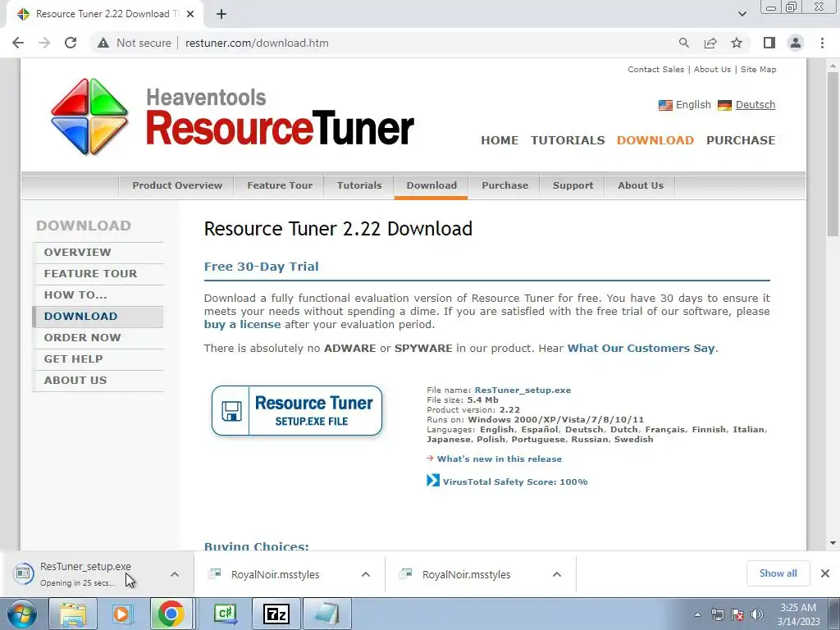Open the Windows Start menu orb

click(x=22, y=614)
